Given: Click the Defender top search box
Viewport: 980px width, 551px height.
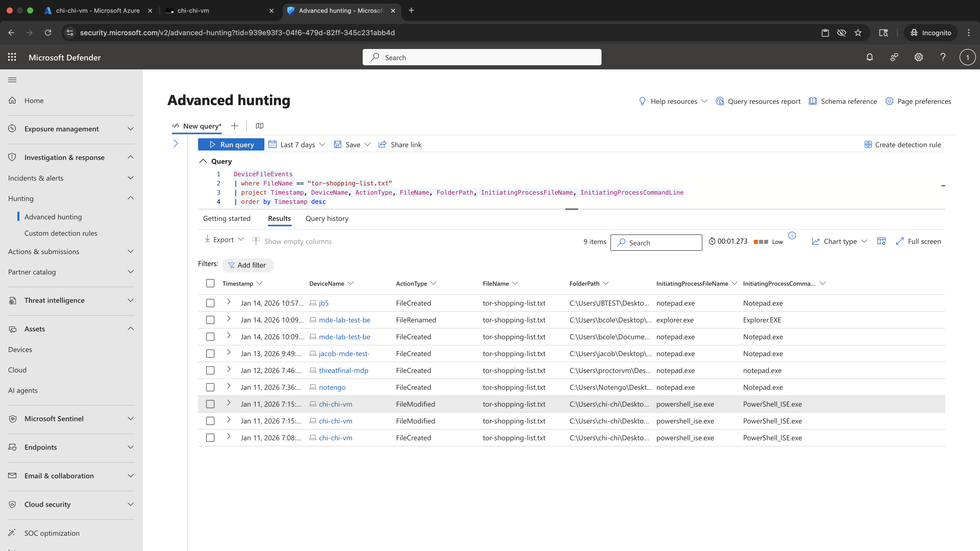Looking at the screenshot, I should click(482, 57).
